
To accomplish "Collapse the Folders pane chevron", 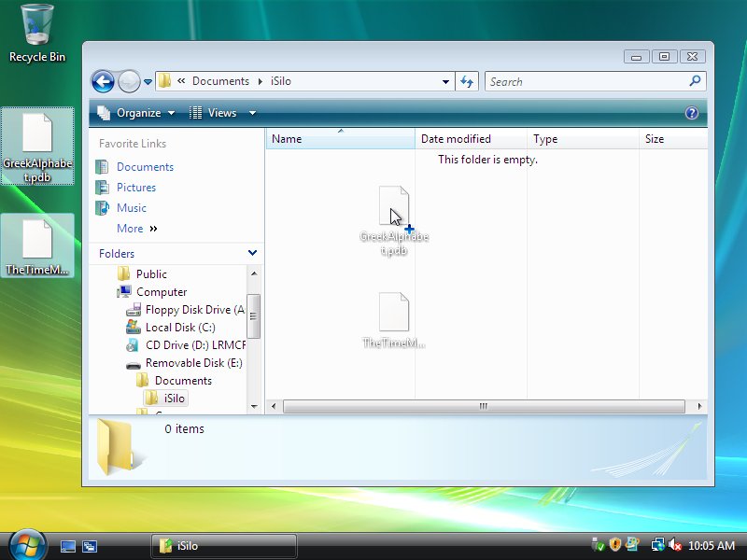I will pos(252,253).
